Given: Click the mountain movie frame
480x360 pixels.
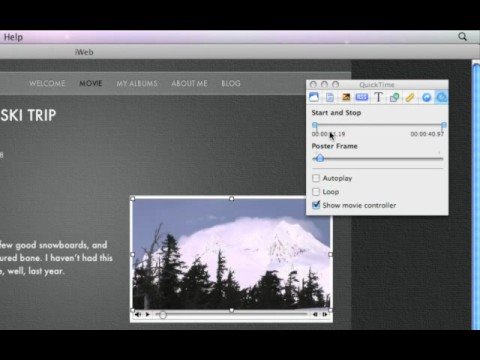Looking at the screenshot, I should click(x=231, y=254).
